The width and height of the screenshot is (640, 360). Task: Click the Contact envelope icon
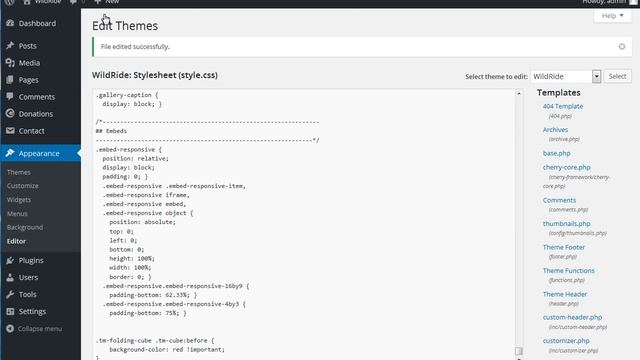10,131
